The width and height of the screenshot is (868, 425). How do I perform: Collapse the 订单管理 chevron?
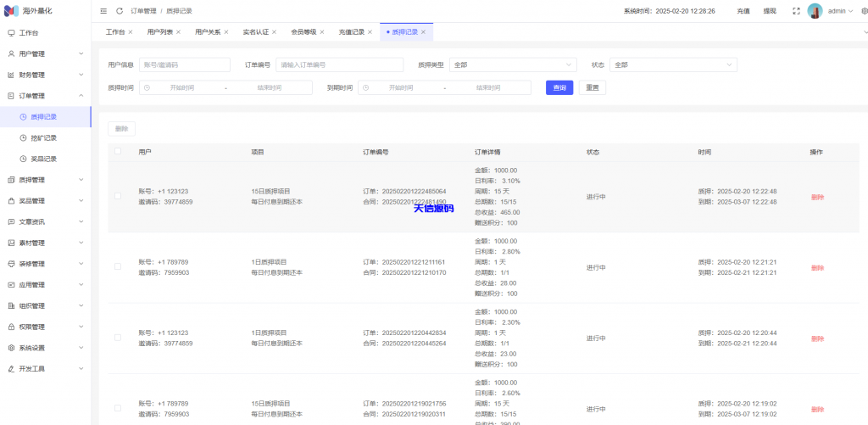point(81,96)
